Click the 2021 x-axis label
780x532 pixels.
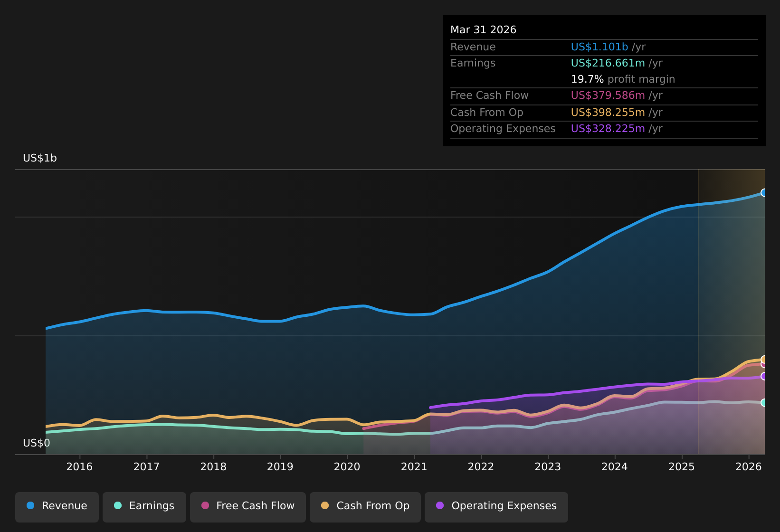[414, 466]
